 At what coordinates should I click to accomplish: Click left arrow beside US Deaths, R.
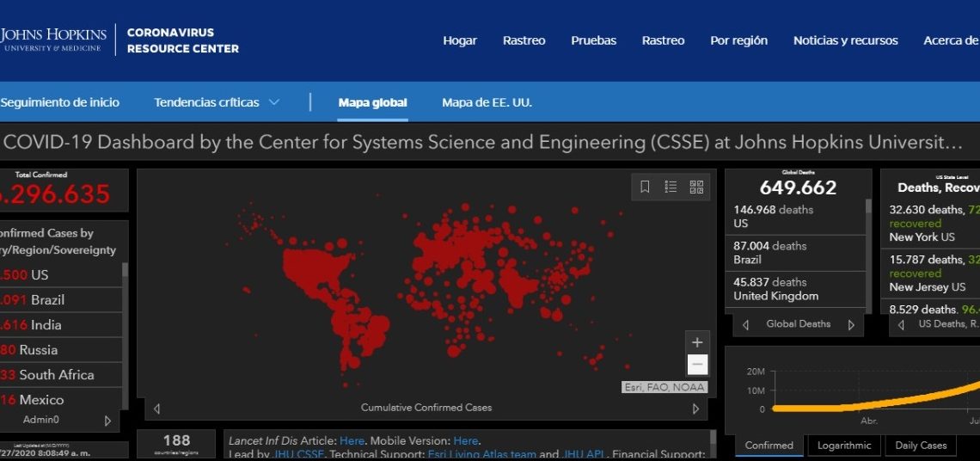click(x=901, y=324)
